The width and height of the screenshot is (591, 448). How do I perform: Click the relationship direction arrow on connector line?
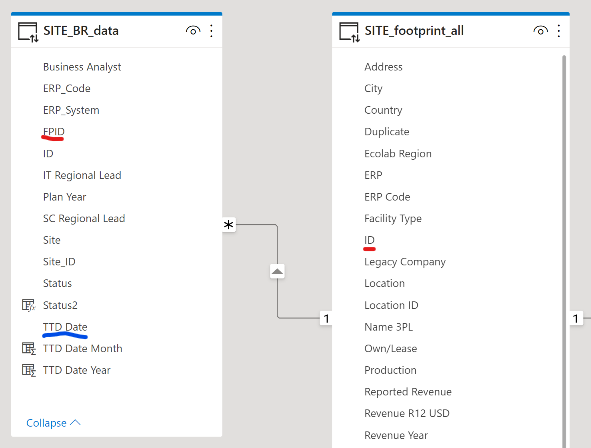[x=277, y=271]
